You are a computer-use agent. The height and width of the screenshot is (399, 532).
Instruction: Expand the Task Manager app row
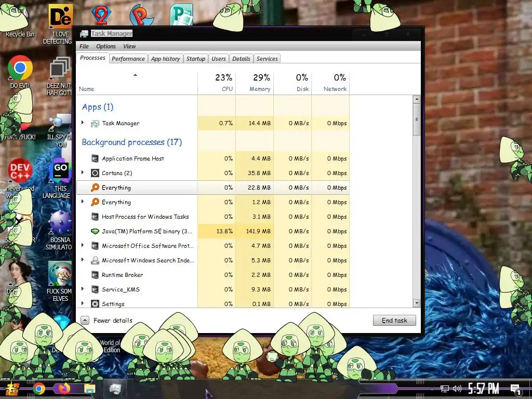(83, 123)
